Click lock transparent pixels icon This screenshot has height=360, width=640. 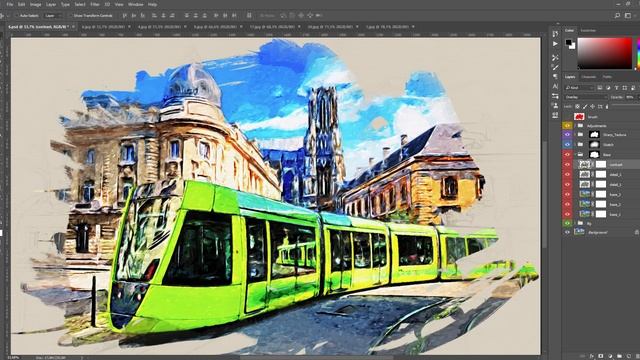(577, 107)
